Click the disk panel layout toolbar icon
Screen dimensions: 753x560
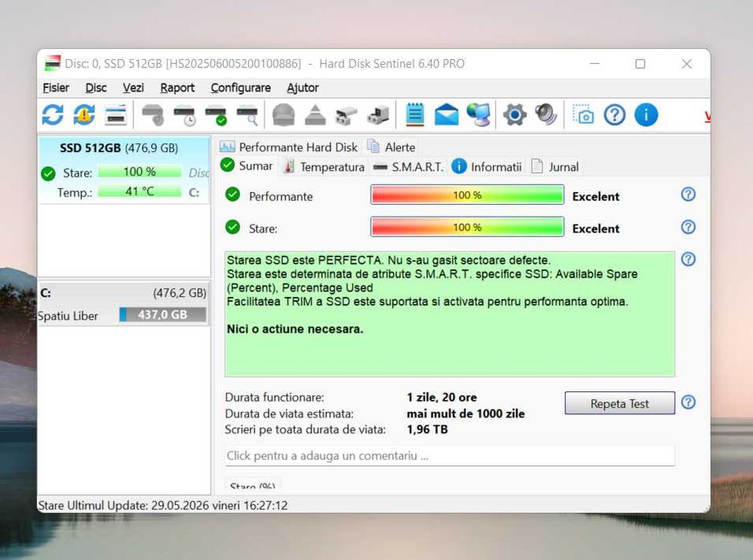(x=116, y=114)
